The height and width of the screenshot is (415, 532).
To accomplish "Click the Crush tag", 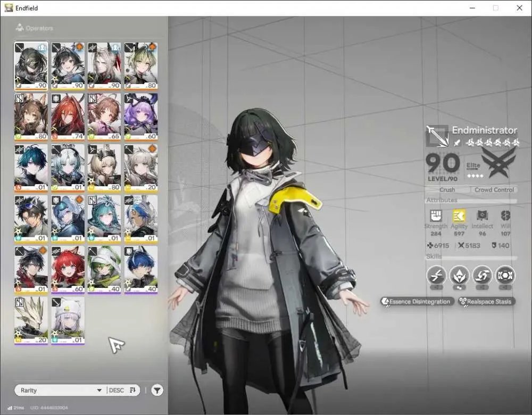I will [447, 190].
